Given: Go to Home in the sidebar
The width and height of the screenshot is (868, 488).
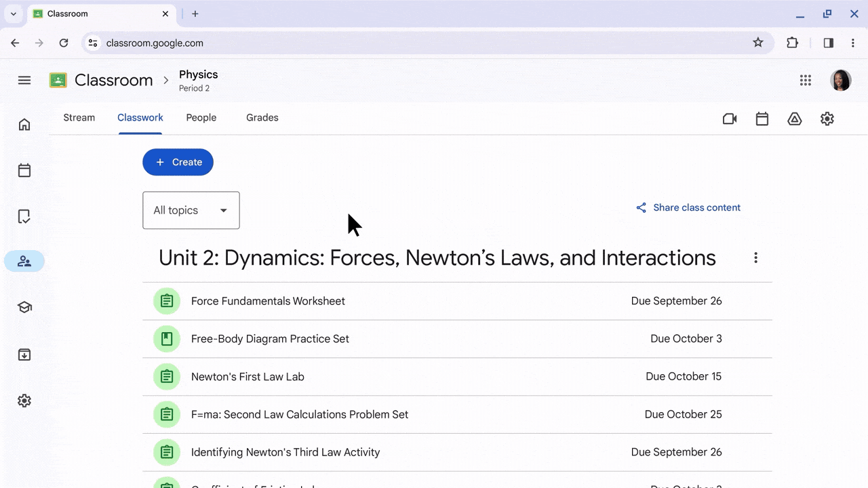Looking at the screenshot, I should (x=24, y=124).
